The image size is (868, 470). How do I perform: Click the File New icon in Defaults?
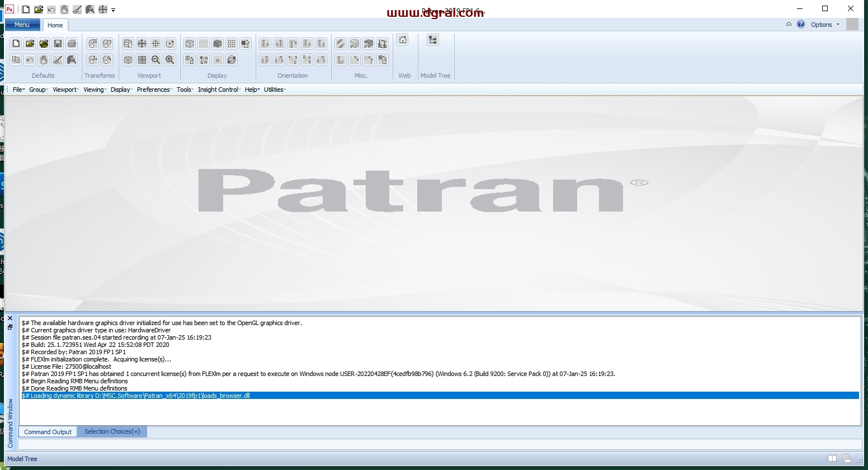(x=16, y=44)
